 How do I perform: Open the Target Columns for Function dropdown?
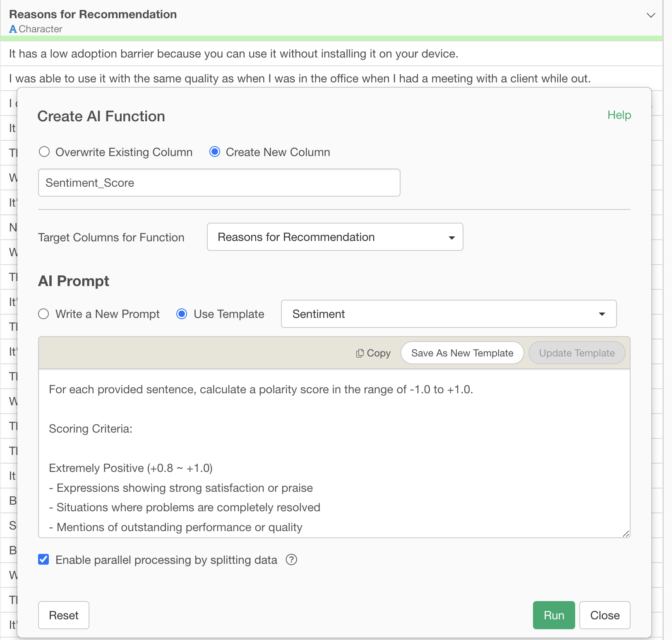pos(334,237)
